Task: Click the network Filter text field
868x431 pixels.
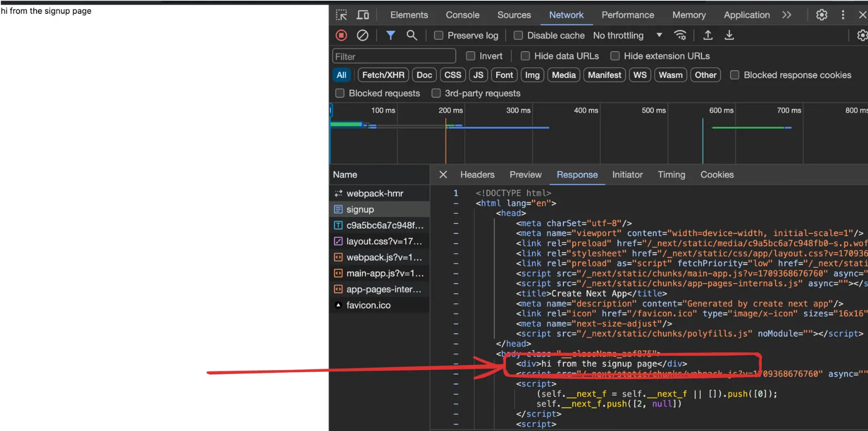Action: pyautogui.click(x=394, y=56)
